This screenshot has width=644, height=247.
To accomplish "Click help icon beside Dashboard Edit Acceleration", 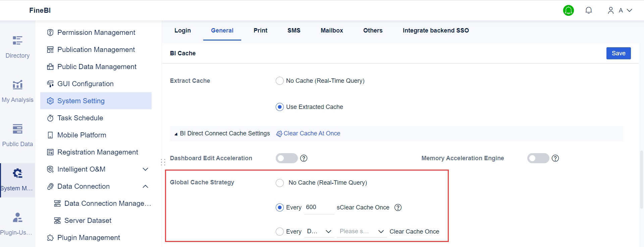I will point(304,158).
